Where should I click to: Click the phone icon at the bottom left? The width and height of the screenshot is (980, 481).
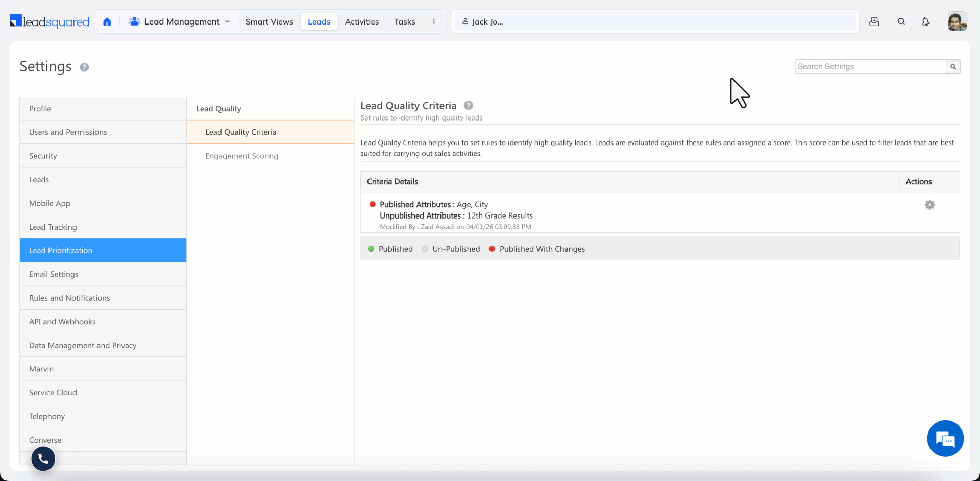[43, 459]
